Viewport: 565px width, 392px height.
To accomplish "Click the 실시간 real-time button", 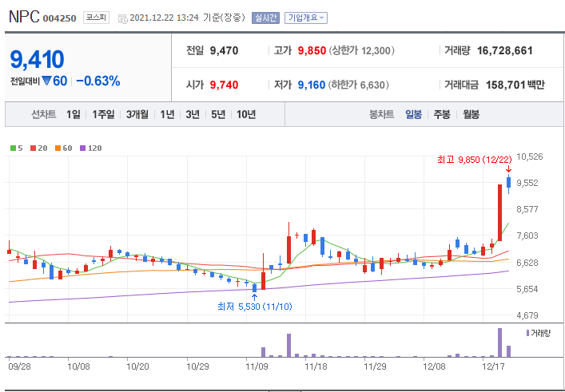I will click(x=265, y=18).
